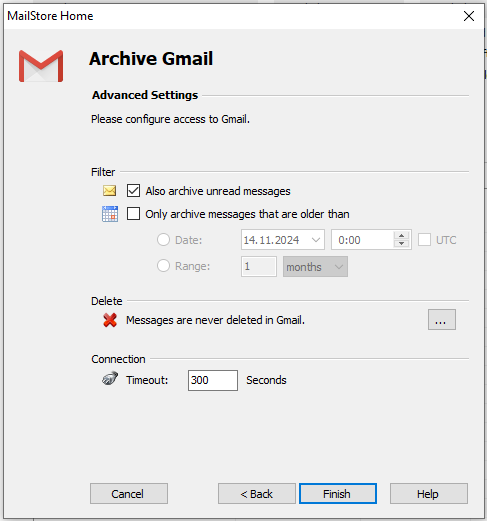This screenshot has width=487, height=521.
Task: Click the network plug connection icon
Action: tap(110, 379)
